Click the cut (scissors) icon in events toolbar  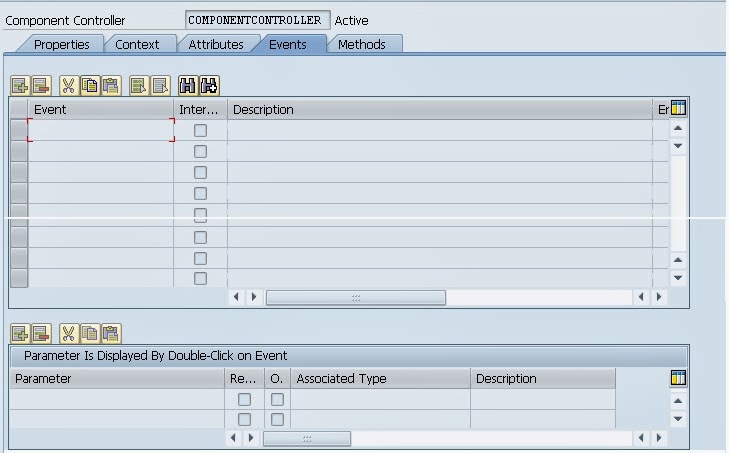click(68, 86)
